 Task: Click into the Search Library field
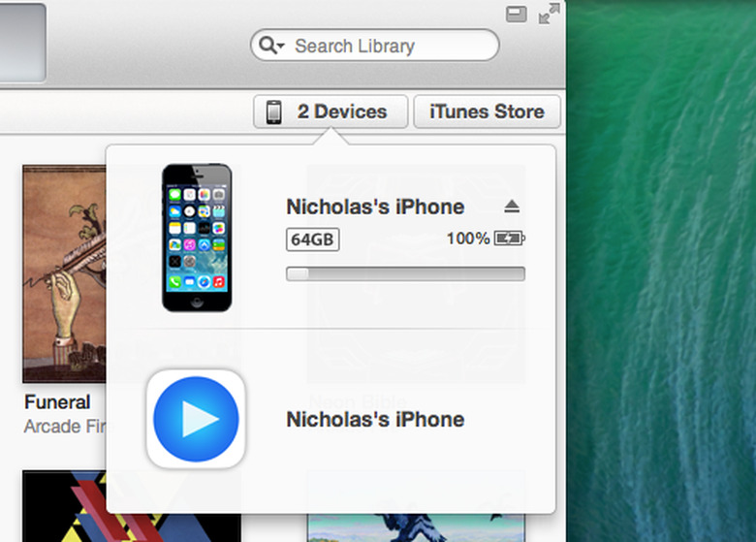pos(388,46)
